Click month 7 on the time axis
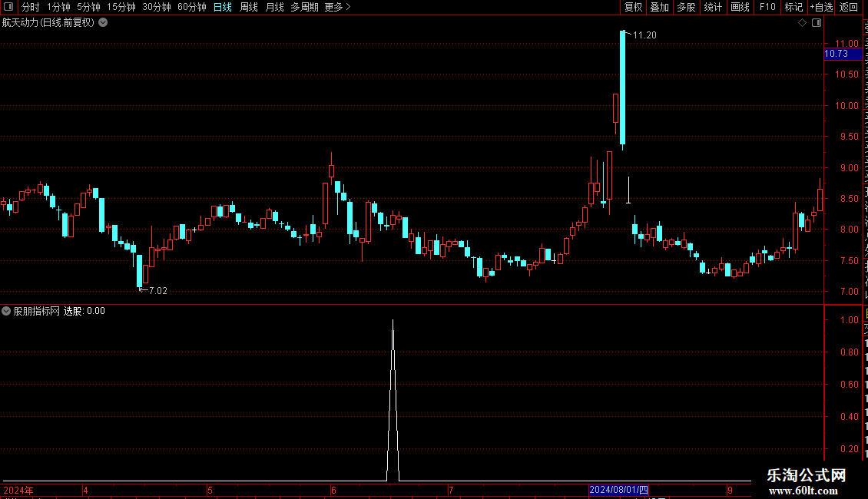 coord(451,490)
